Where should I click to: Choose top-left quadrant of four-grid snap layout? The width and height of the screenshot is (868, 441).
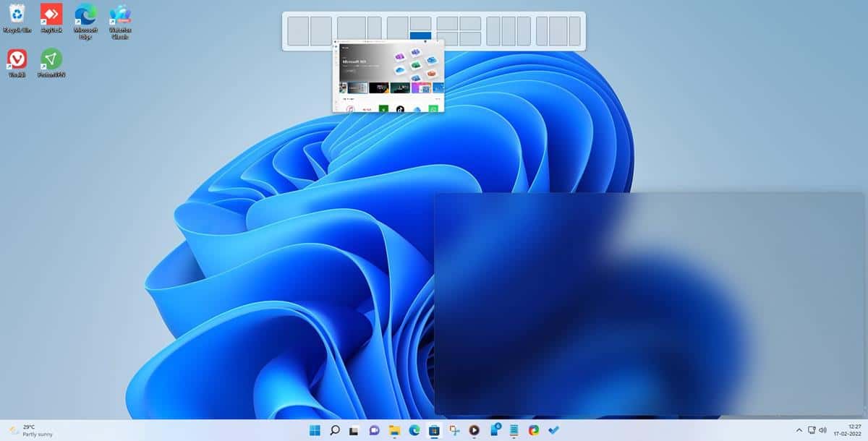(447, 23)
